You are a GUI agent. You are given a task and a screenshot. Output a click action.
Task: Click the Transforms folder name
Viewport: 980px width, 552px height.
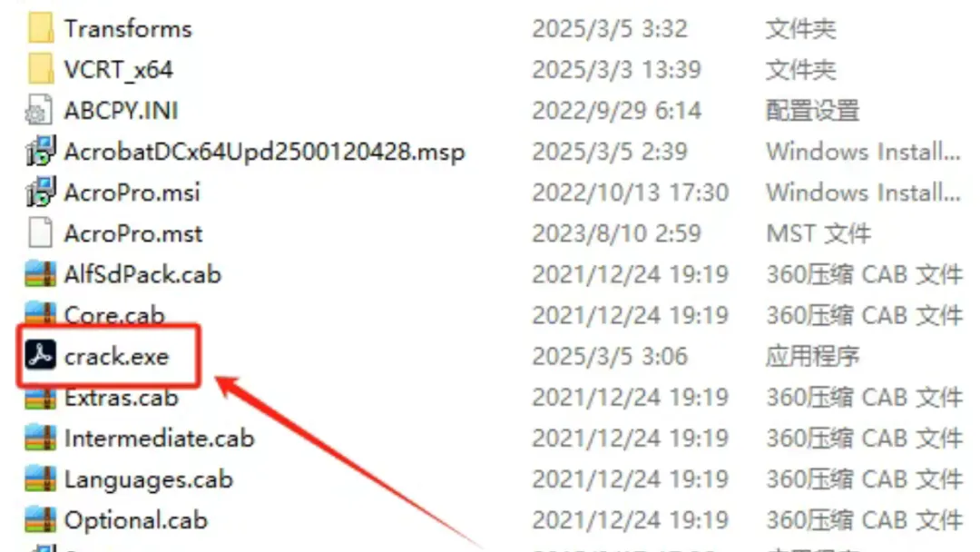pyautogui.click(x=128, y=29)
